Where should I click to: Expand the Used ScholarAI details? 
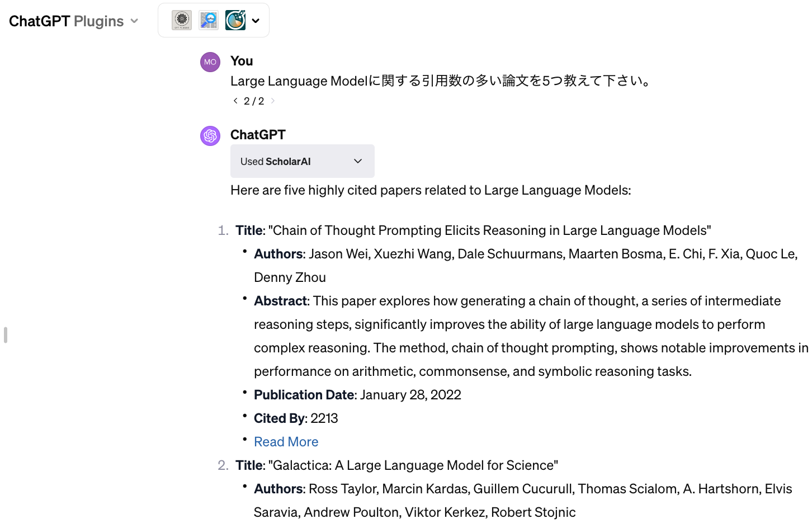click(x=302, y=161)
